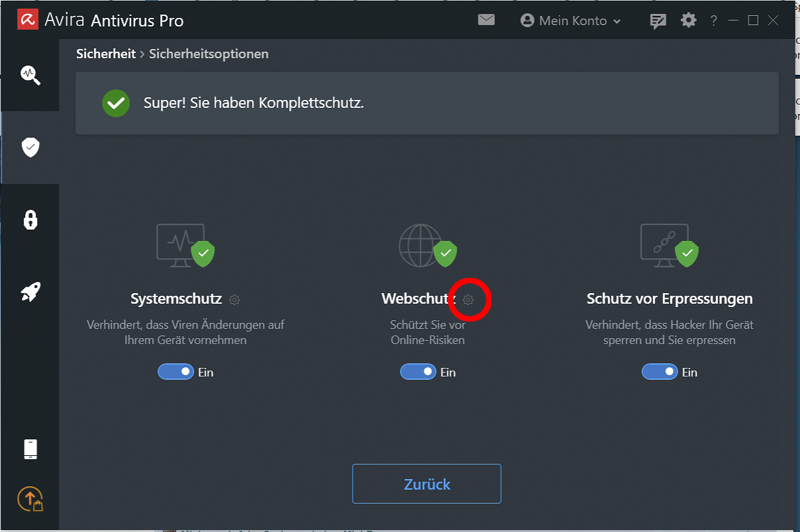Image resolution: width=800 pixels, height=532 pixels.
Task: Click 'Verhindert, dass Hacker Ihr Gerät' description
Action: point(670,332)
